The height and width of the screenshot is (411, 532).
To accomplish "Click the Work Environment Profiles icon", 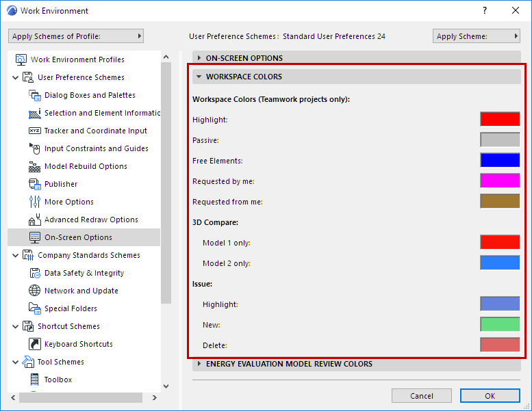I will coord(21,59).
